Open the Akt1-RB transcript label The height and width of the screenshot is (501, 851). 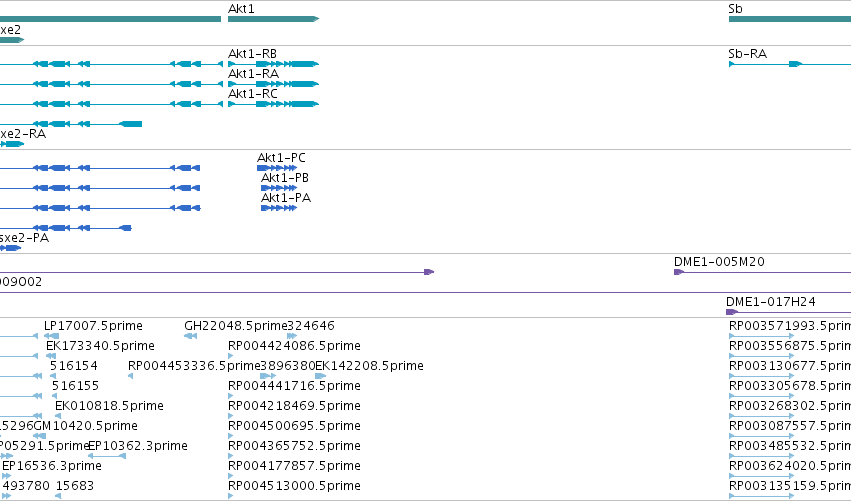252,54
